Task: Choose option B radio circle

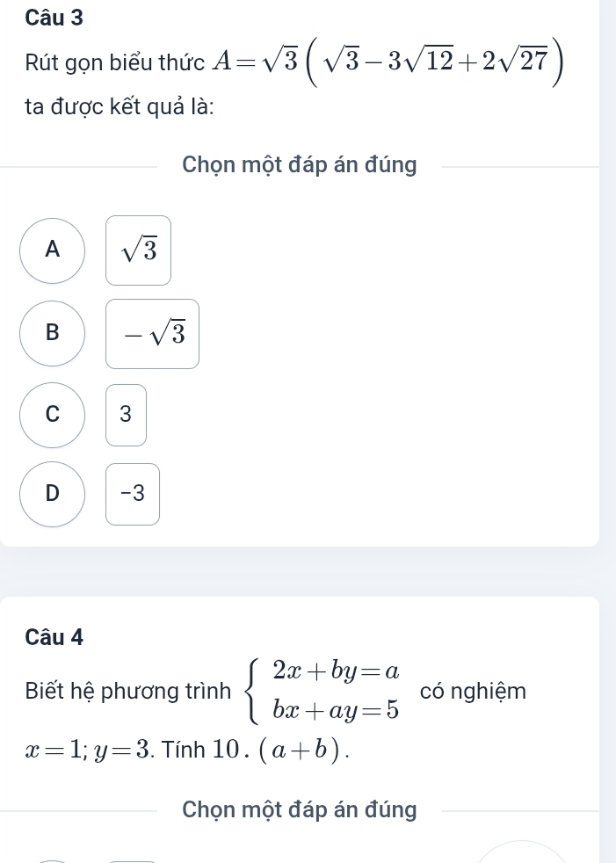Action: 53,332
